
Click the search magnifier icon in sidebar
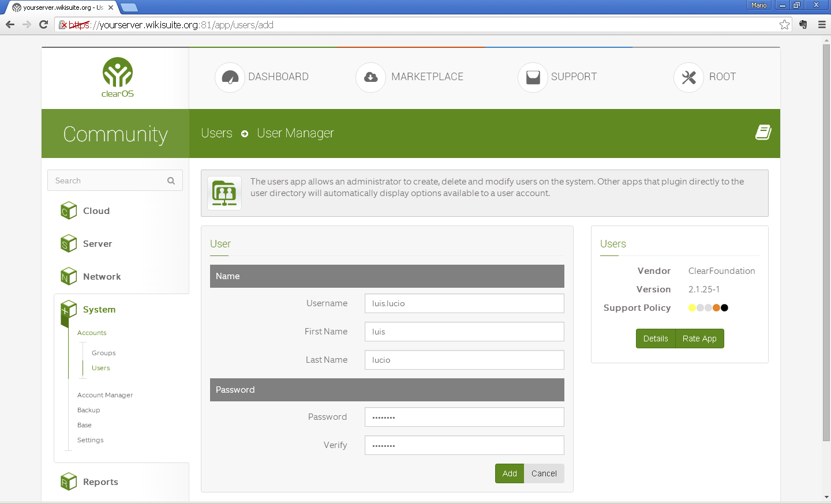point(171,180)
